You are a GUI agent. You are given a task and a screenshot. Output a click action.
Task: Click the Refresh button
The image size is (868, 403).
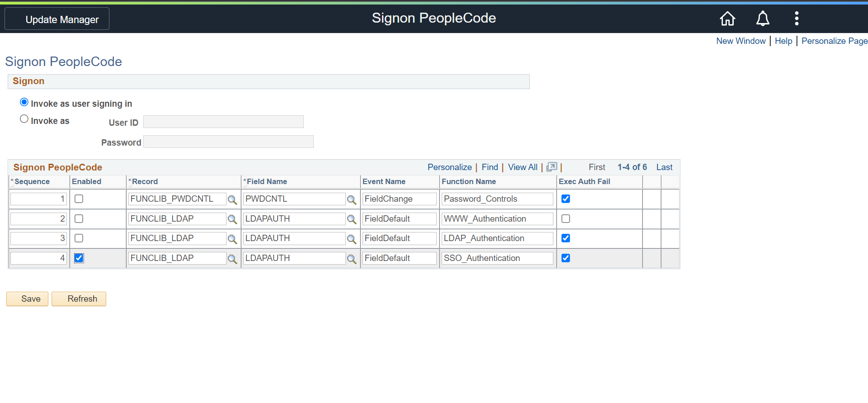pos(79,299)
